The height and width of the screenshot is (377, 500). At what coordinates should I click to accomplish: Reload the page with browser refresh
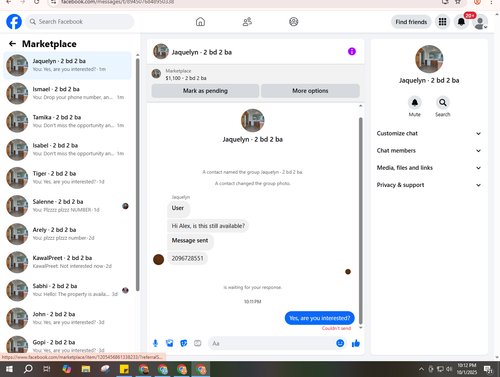tap(37, 2)
